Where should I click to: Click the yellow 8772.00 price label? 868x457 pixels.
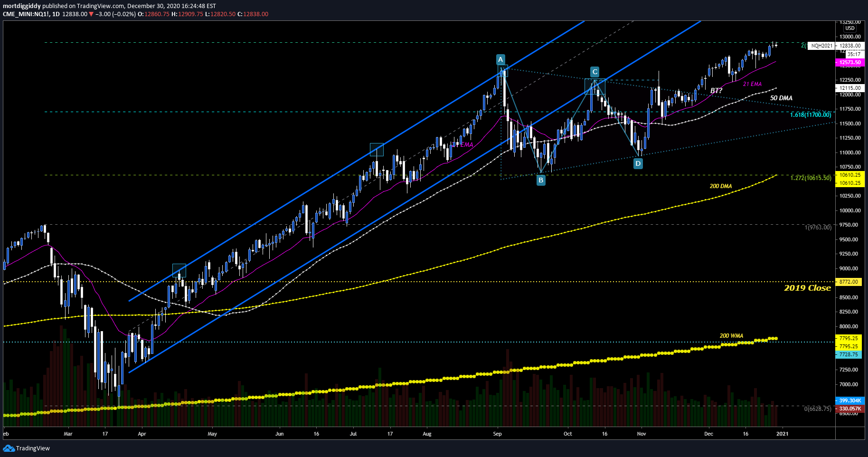pyautogui.click(x=849, y=282)
